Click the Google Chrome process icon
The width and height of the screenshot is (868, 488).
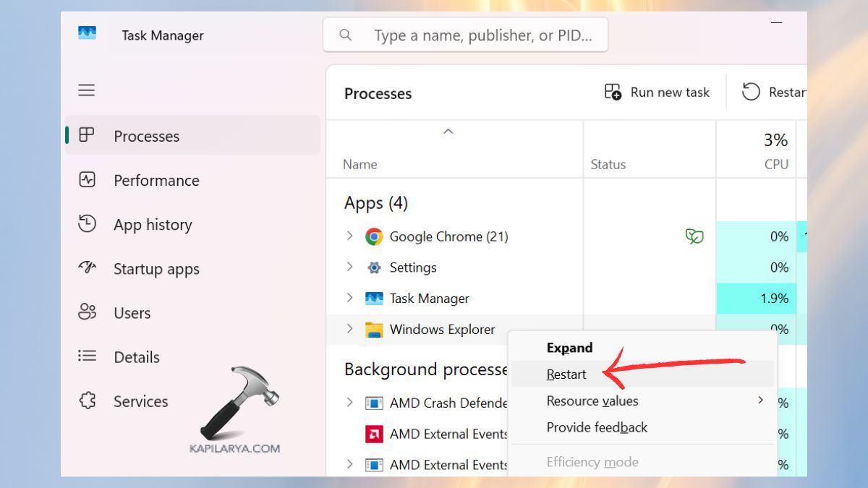[x=374, y=236]
